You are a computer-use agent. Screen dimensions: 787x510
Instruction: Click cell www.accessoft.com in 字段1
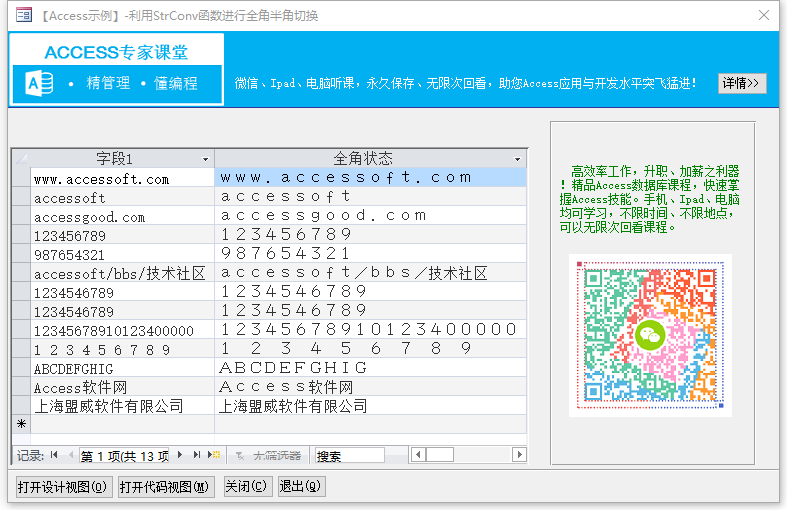click(122, 178)
